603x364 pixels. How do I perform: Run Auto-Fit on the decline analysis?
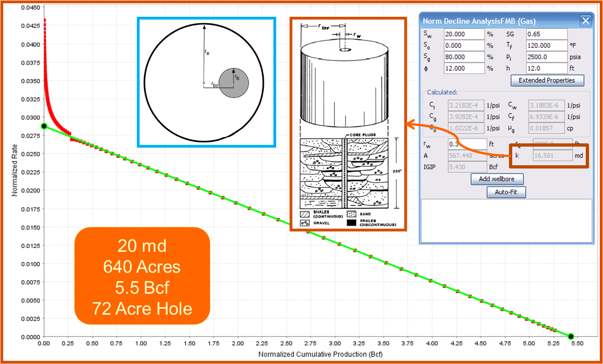click(x=506, y=192)
